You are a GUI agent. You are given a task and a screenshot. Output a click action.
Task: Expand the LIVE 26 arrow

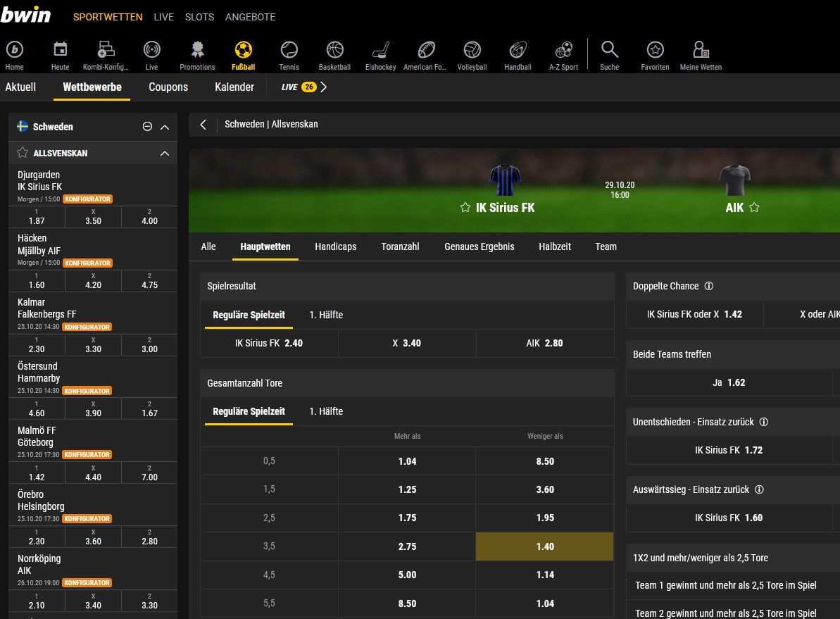point(324,87)
